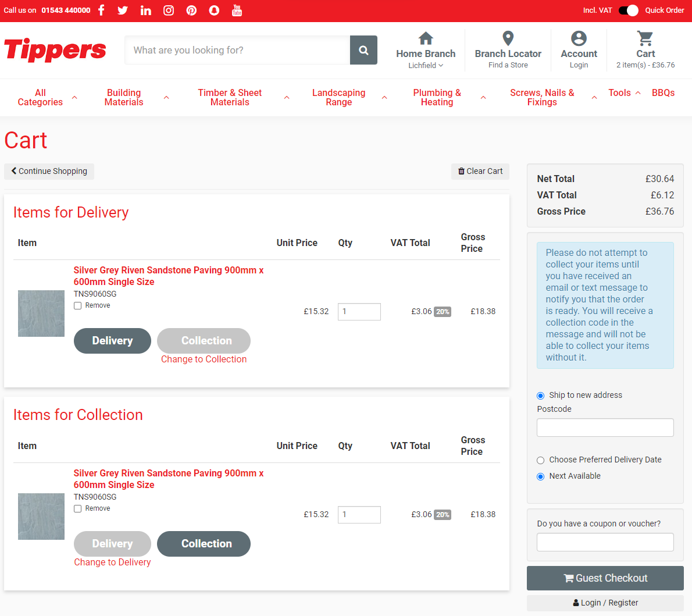
Task: Click the phone number 01543 440000
Action: (66, 10)
